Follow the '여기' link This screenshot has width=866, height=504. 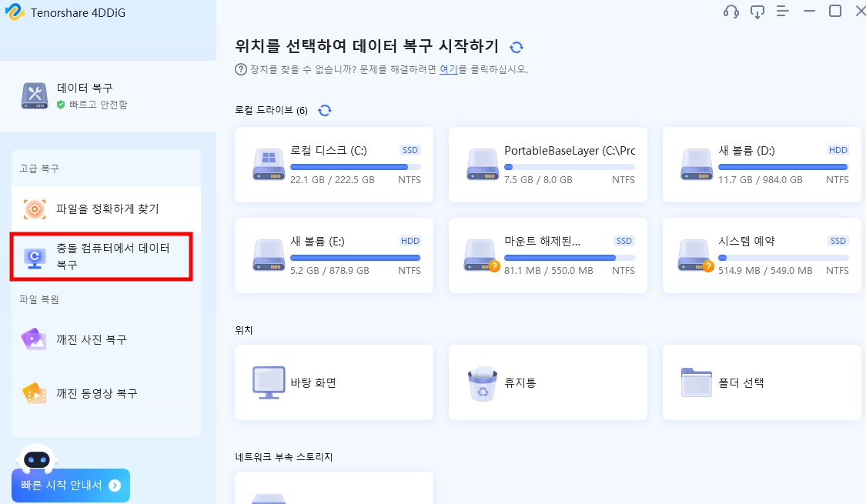pyautogui.click(x=449, y=69)
